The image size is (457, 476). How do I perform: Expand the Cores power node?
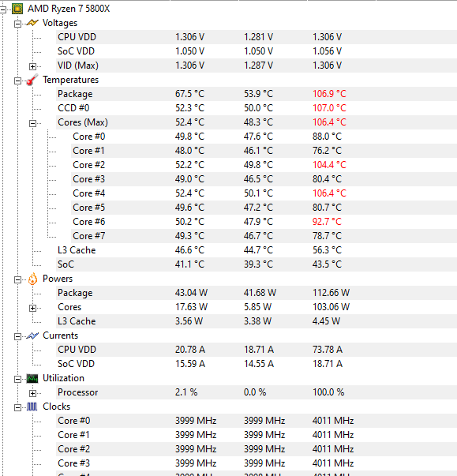coord(32,308)
